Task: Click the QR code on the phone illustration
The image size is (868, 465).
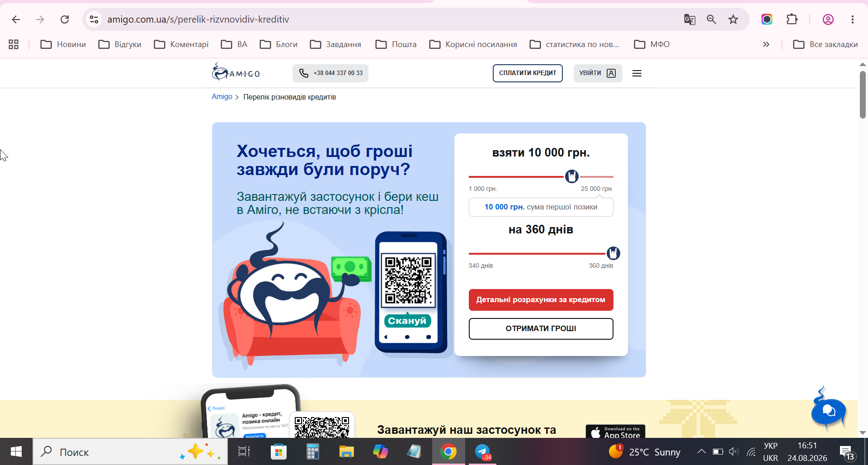Action: pyautogui.click(x=408, y=280)
